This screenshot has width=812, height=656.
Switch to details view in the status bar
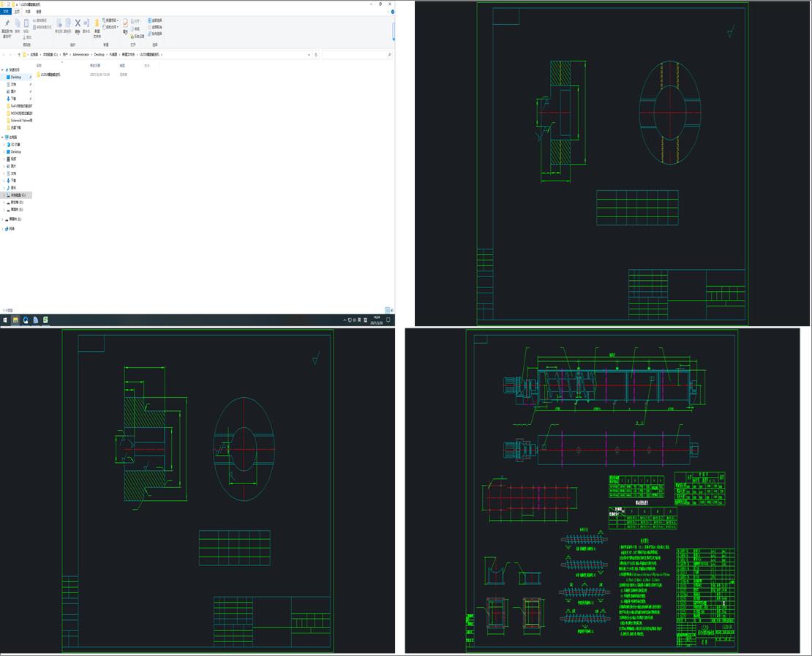[x=388, y=310]
